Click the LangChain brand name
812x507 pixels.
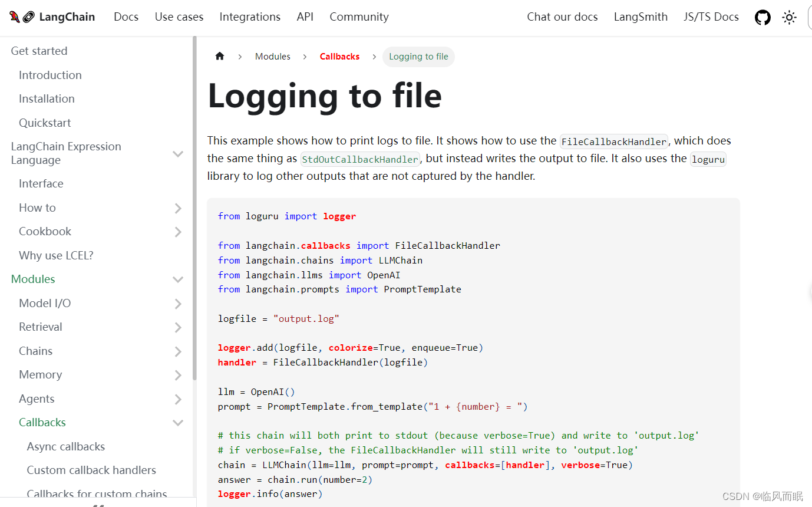coord(67,17)
